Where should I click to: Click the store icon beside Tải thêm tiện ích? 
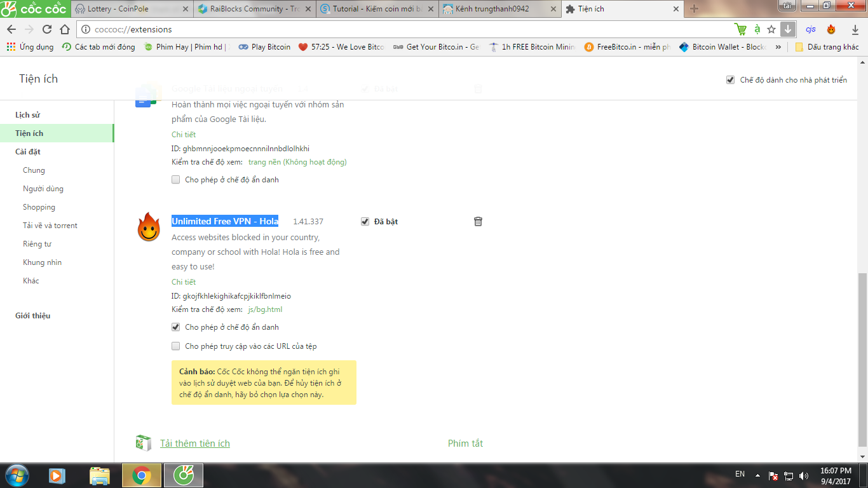(143, 443)
